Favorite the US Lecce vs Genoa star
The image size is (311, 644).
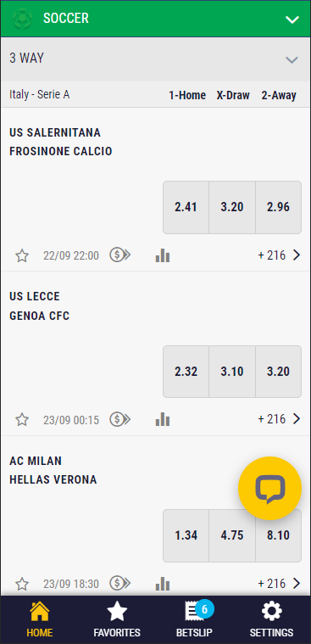click(22, 420)
